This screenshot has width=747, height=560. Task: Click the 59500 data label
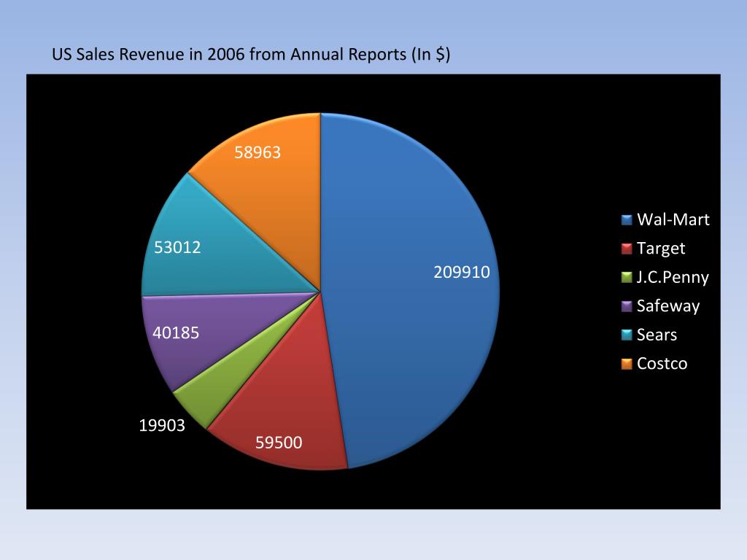279,443
